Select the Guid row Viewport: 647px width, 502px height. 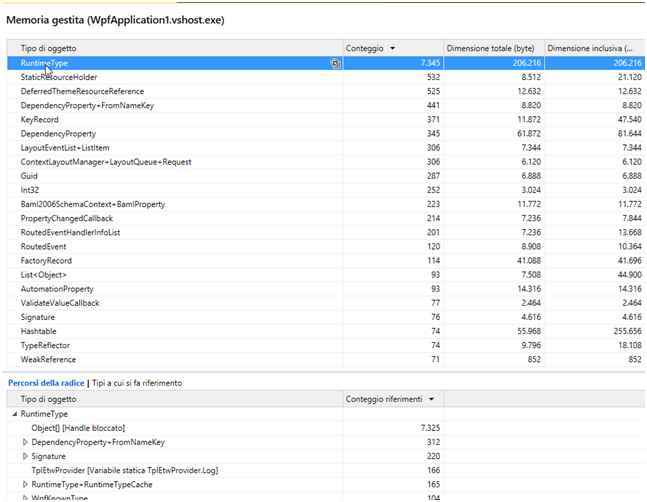pos(326,176)
